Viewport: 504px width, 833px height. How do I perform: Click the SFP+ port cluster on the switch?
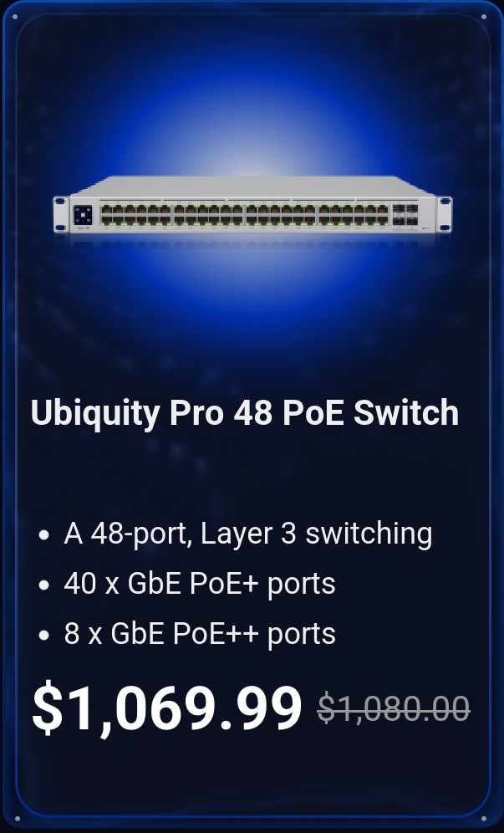[405, 215]
